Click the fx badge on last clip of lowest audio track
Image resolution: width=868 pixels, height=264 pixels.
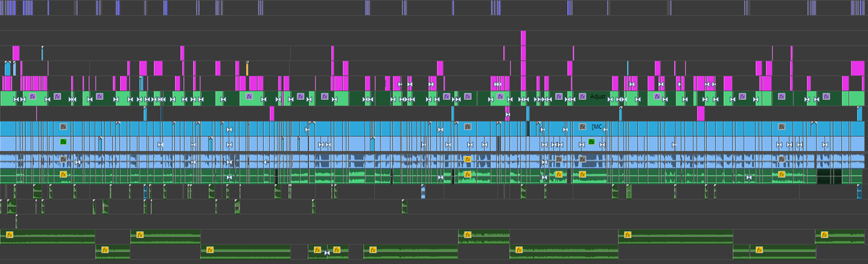click(x=759, y=250)
